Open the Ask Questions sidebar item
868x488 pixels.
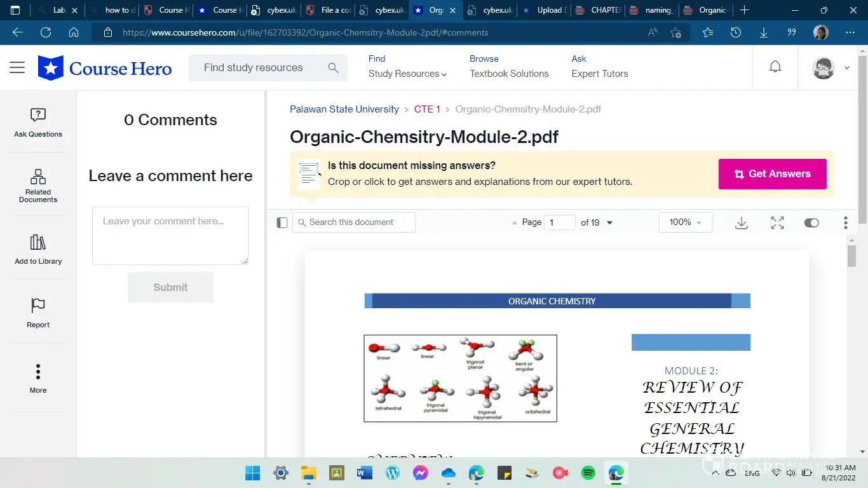(38, 122)
